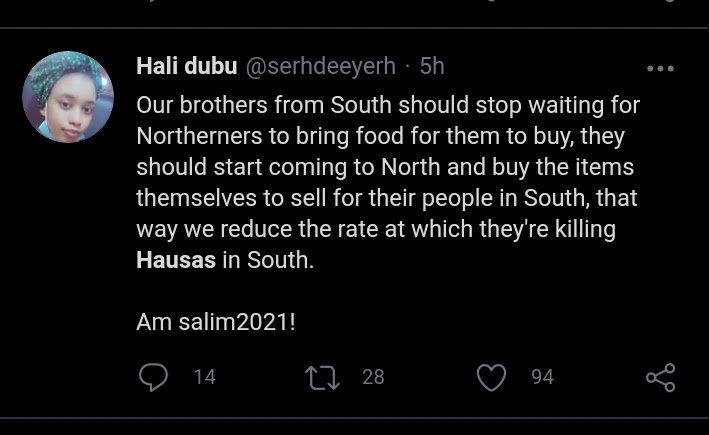Click the text Am salim2021!

tap(215, 324)
